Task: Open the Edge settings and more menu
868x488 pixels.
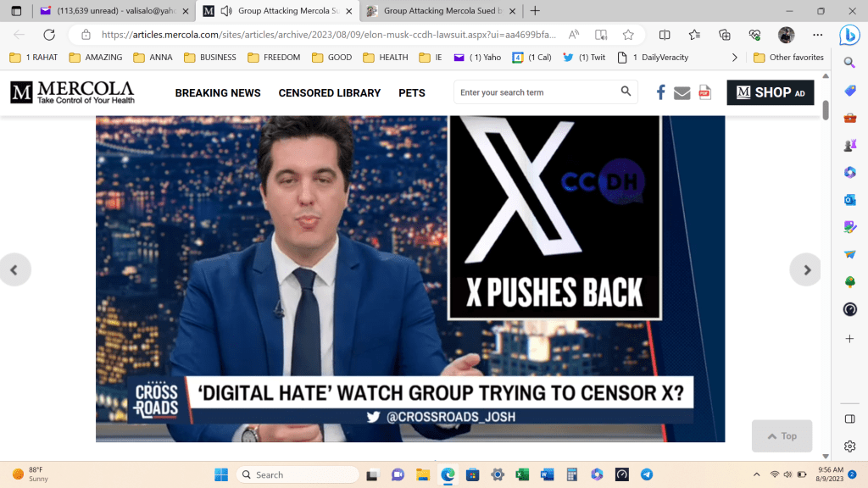Action: click(817, 35)
